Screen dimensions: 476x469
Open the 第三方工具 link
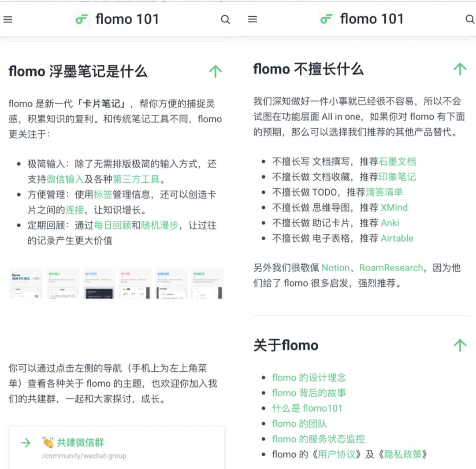pos(136,179)
